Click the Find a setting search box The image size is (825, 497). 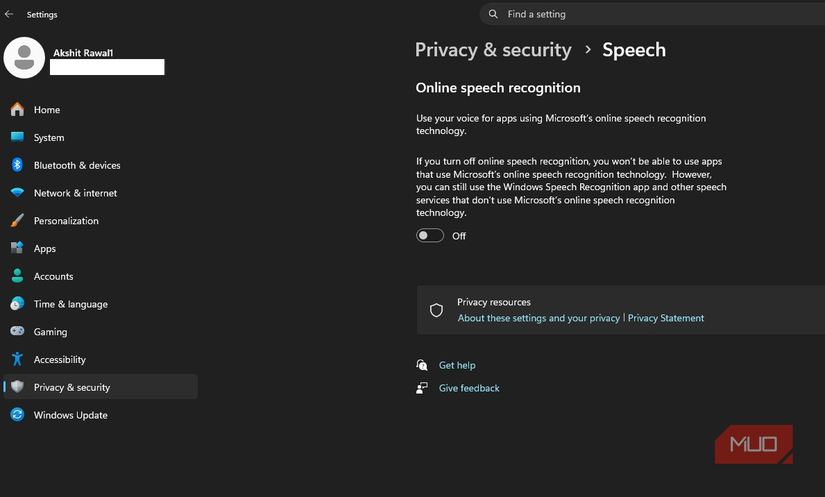tap(652, 14)
